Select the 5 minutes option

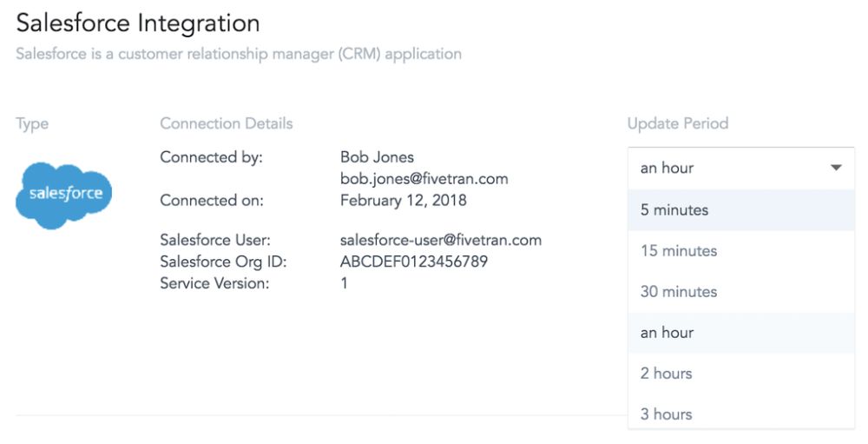pos(741,210)
